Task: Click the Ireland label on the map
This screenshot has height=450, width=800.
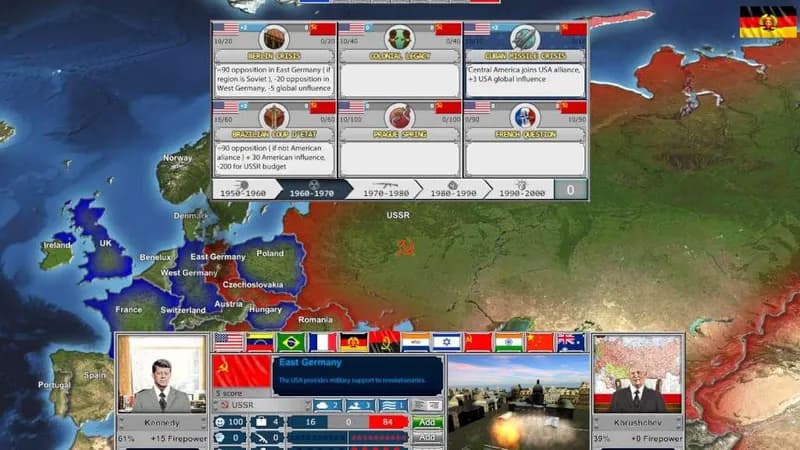Action: 57,245
